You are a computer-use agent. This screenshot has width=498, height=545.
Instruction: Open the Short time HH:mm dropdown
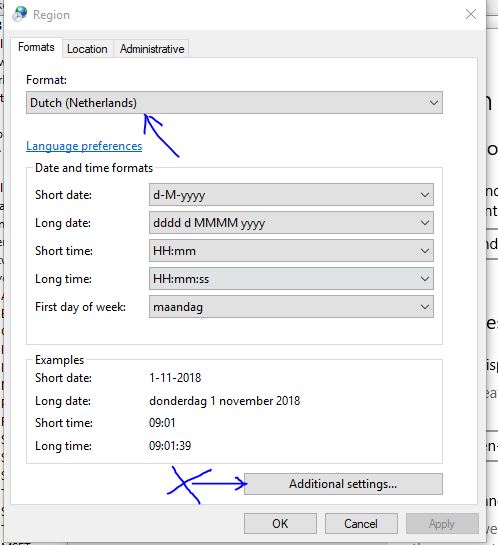[x=291, y=251]
